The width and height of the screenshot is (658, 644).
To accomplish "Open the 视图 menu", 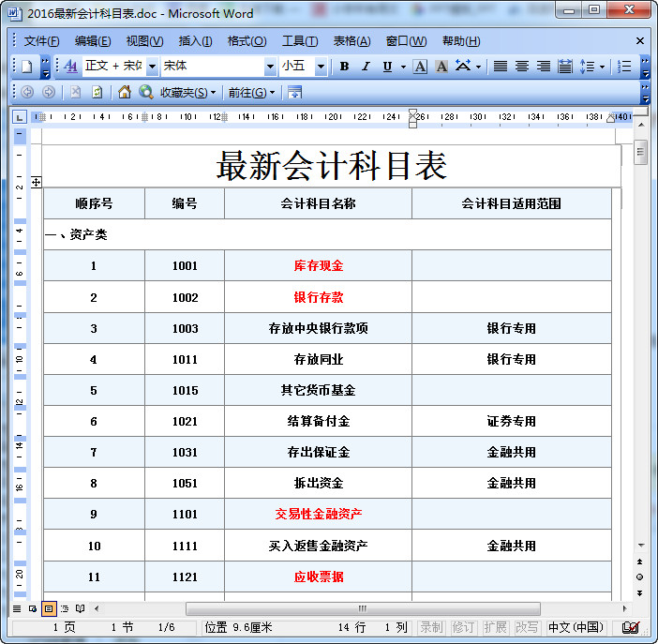I will pyautogui.click(x=144, y=41).
